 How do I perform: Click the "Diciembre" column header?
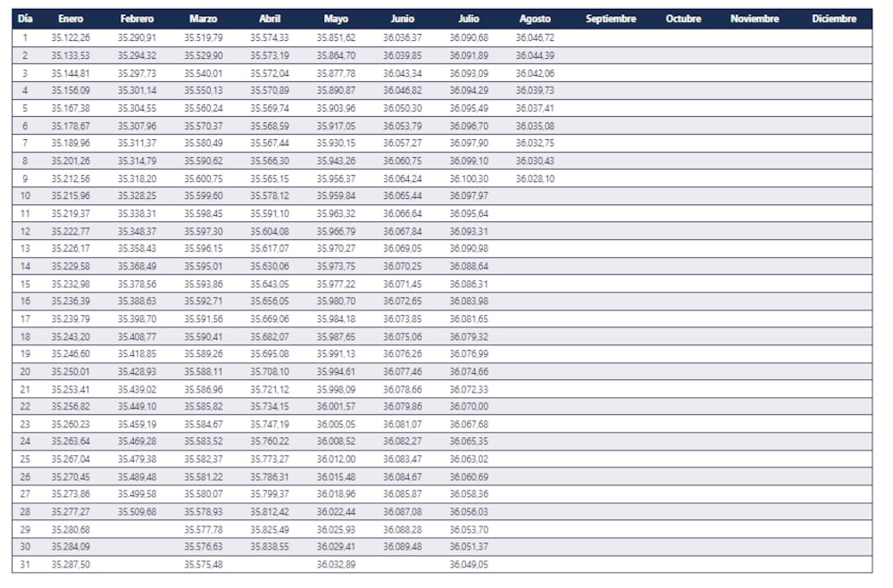pos(834,19)
